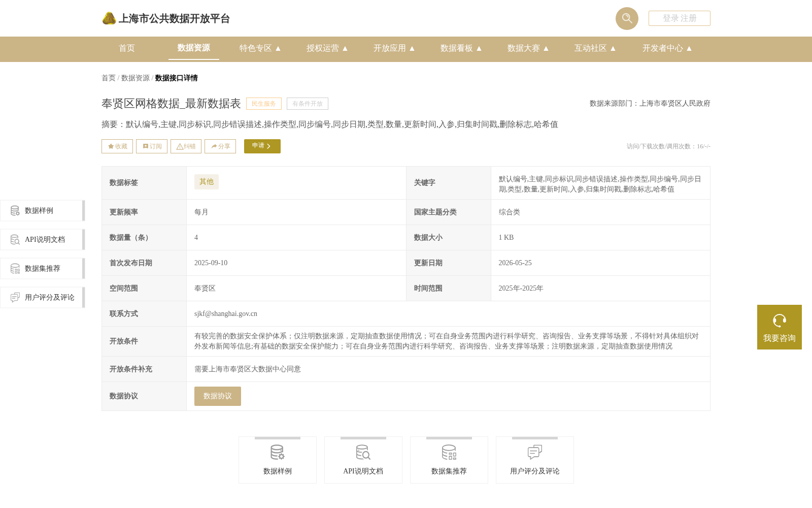Screen dimensions: 812x508
Task: Click the 订阅 subscribe icon
Action: (x=146, y=146)
